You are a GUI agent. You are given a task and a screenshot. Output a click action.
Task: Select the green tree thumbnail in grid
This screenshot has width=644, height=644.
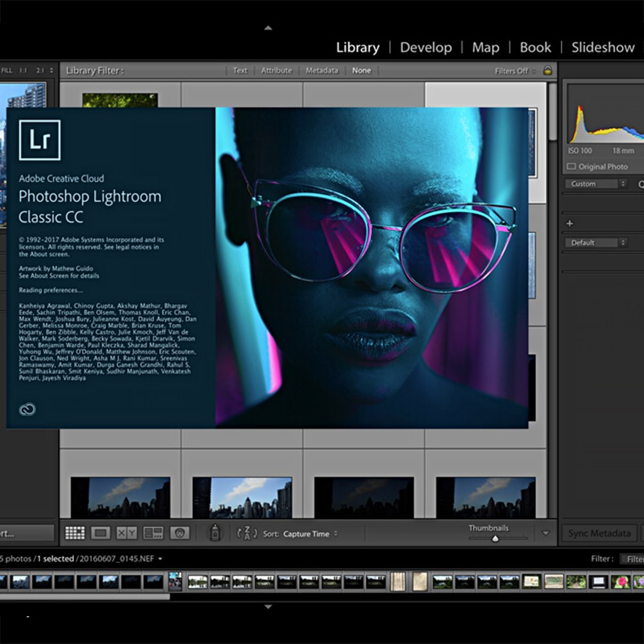(x=120, y=100)
